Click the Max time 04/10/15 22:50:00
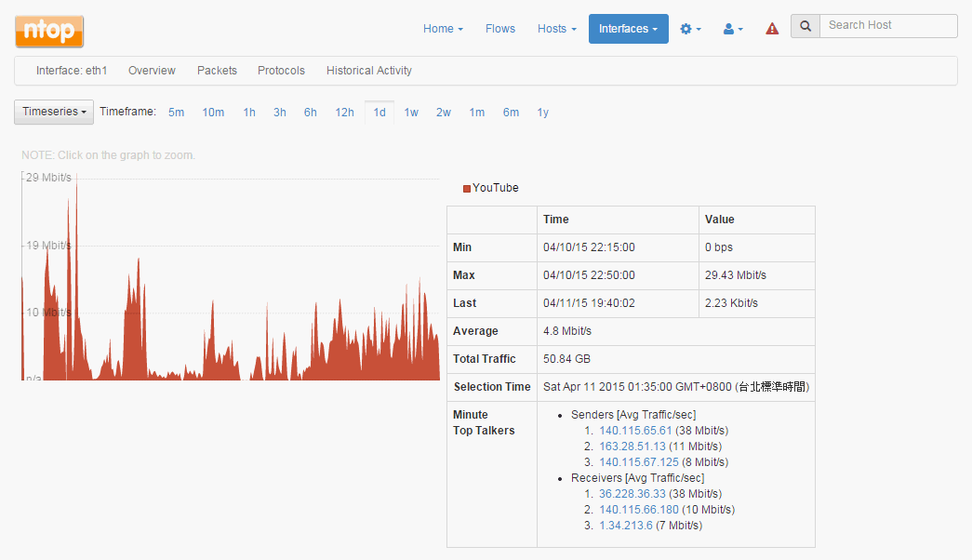The image size is (972, 560). coord(589,275)
